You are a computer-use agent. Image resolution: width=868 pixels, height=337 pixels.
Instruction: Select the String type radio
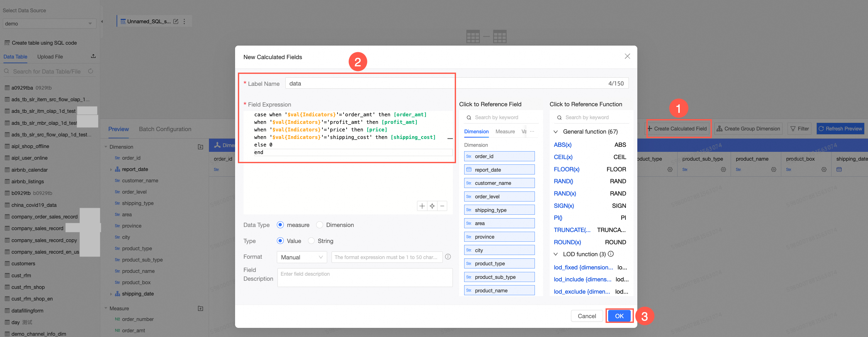(x=311, y=241)
